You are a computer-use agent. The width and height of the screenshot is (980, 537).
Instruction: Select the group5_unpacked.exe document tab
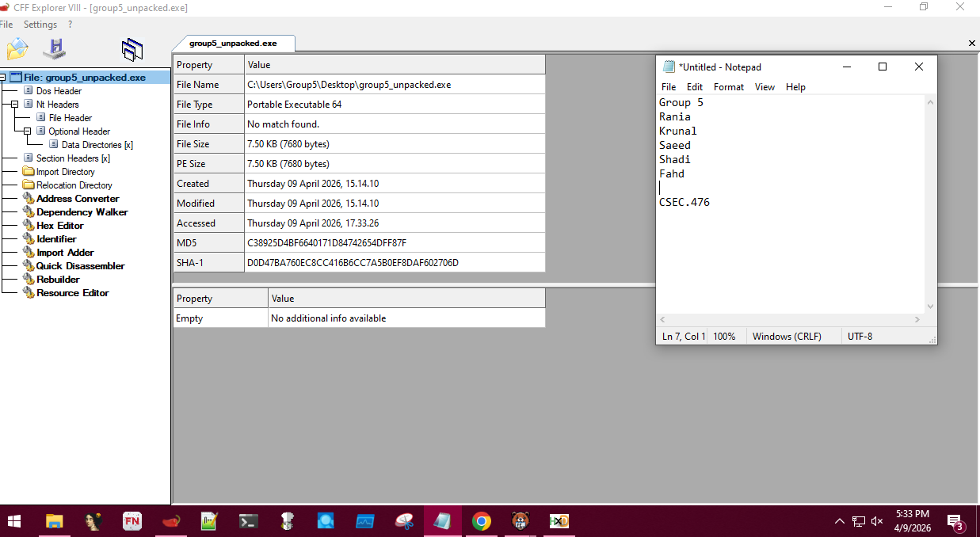coord(233,43)
